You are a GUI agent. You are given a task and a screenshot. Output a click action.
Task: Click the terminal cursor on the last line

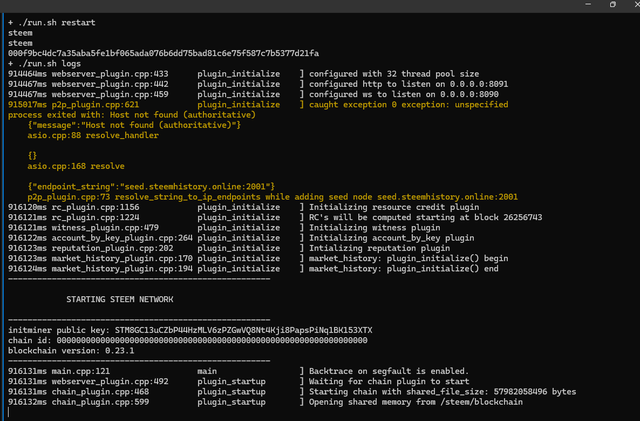click(x=9, y=412)
